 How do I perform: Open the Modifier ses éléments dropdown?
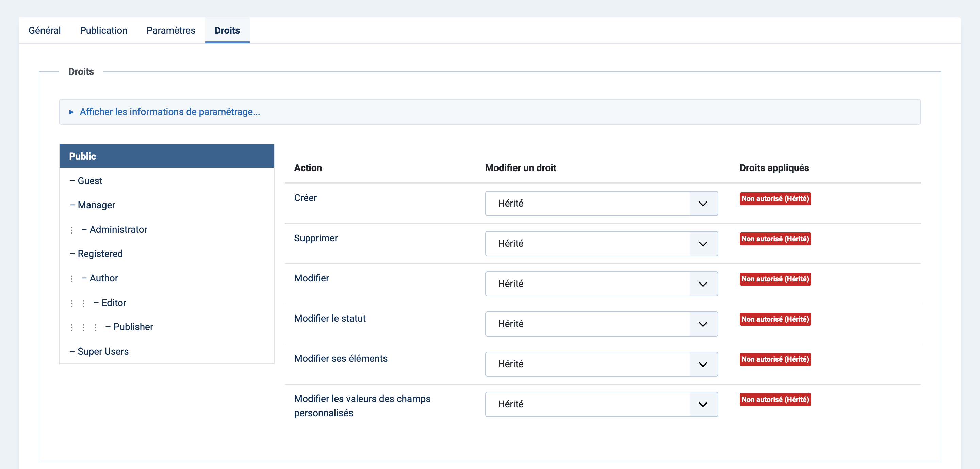602,364
